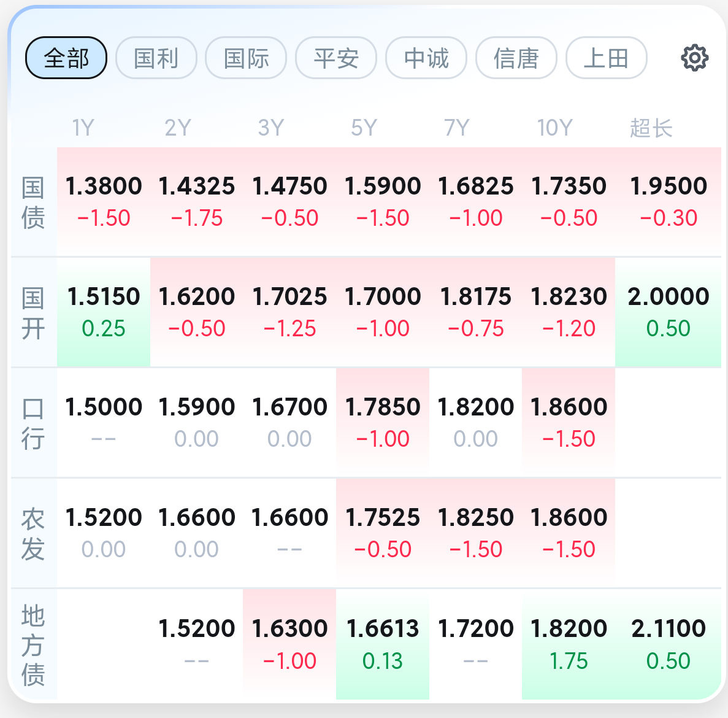Viewport: 728px width, 718px height.
Task: Open the 上田 tab
Action: pyautogui.click(x=607, y=58)
